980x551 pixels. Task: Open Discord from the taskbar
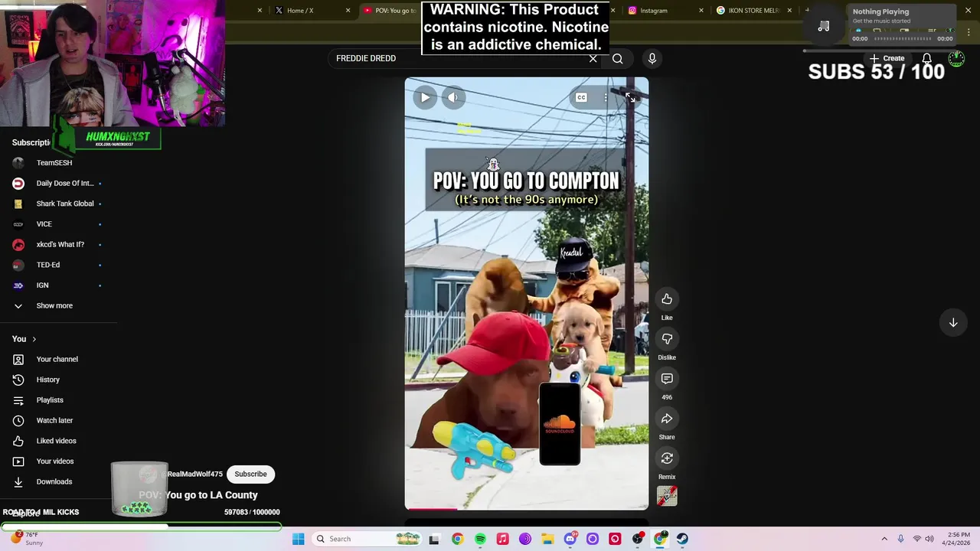570,539
